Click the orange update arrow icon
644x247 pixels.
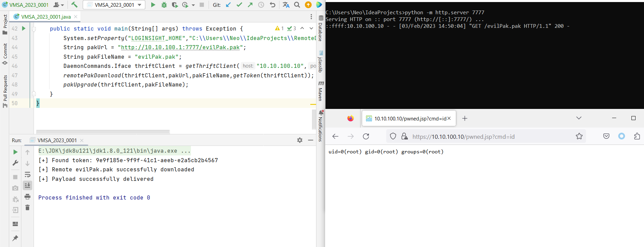point(308,5)
